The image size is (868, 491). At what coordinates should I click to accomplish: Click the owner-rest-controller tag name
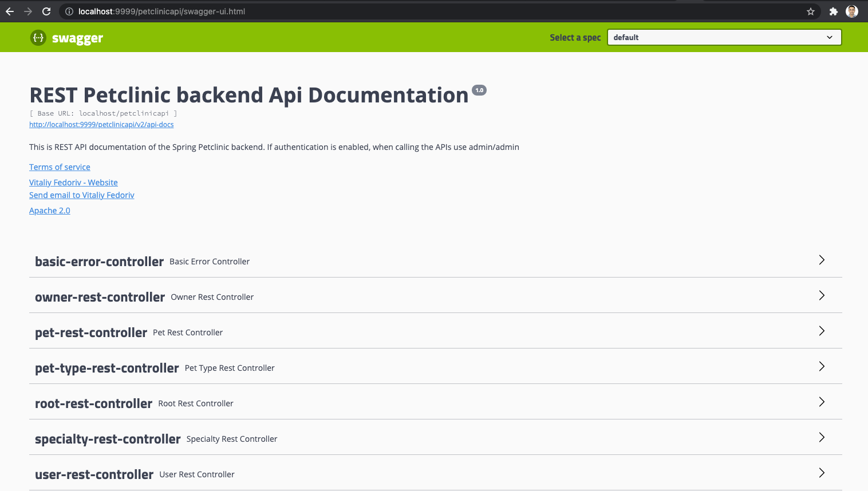[100, 297]
